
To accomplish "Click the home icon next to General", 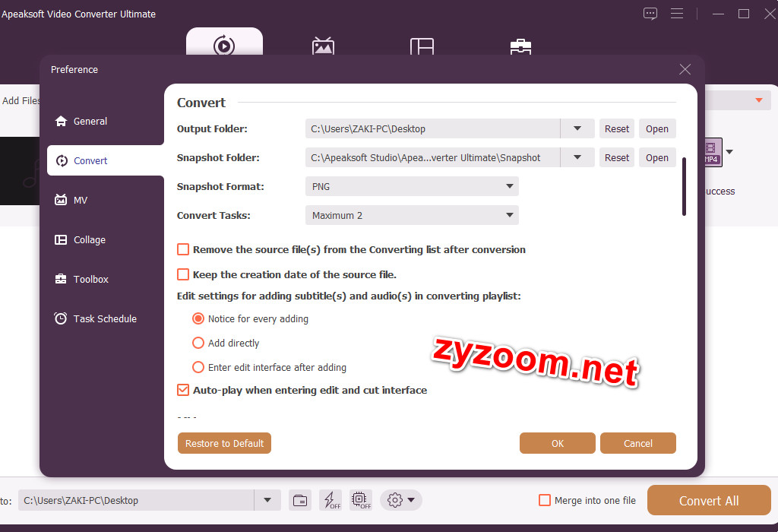I will tap(61, 121).
